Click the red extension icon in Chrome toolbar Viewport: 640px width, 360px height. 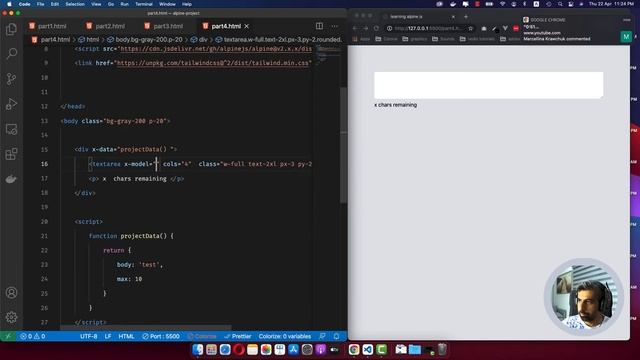click(516, 28)
